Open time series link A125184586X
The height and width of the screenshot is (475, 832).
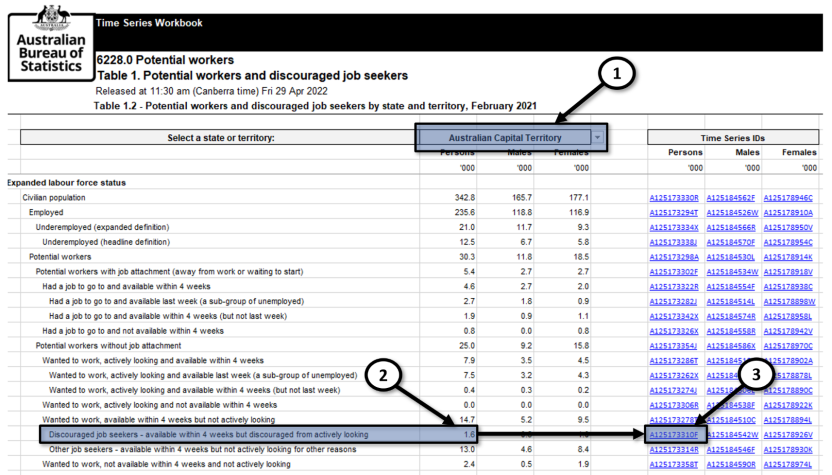(731, 347)
